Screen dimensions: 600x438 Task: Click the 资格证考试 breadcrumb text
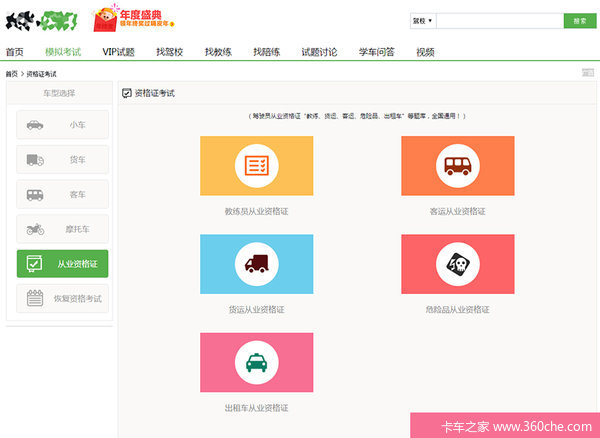coord(41,74)
